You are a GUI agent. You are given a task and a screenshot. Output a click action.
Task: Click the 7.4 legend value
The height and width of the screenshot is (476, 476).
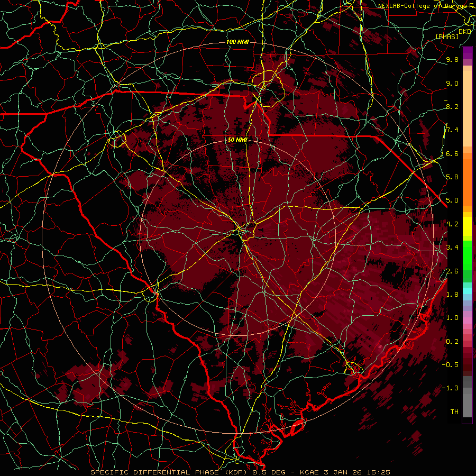(452, 130)
